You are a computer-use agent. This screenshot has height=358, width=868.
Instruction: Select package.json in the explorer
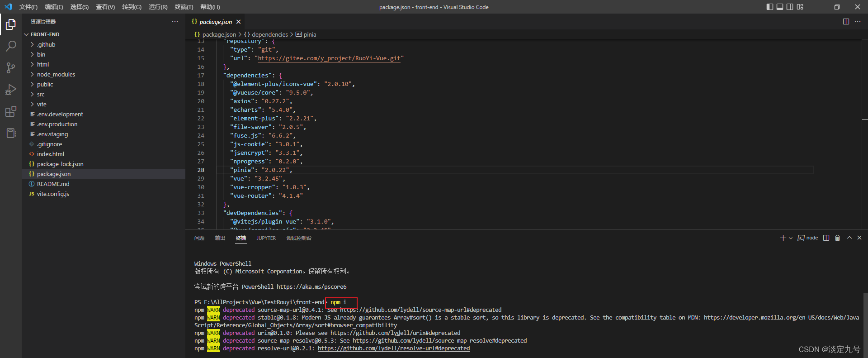104,174
